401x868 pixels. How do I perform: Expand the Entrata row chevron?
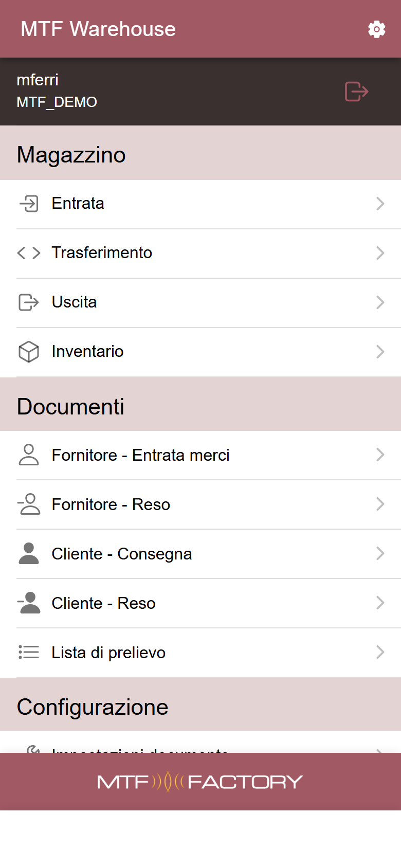(x=380, y=204)
